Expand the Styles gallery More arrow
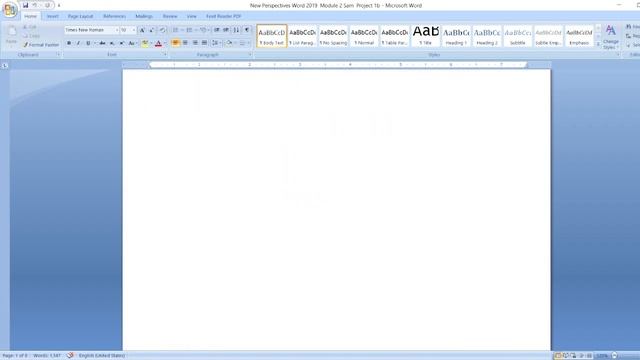The height and width of the screenshot is (360, 640). click(x=598, y=44)
